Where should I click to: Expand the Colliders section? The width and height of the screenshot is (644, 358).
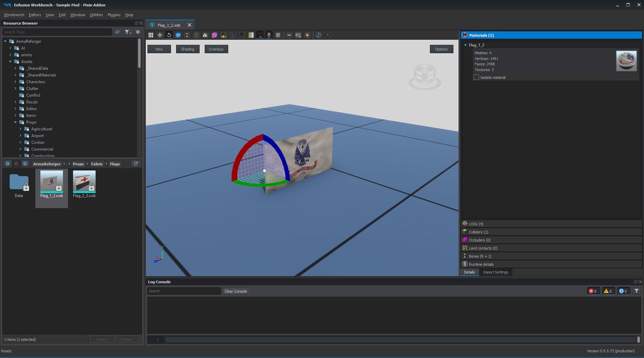(477, 231)
